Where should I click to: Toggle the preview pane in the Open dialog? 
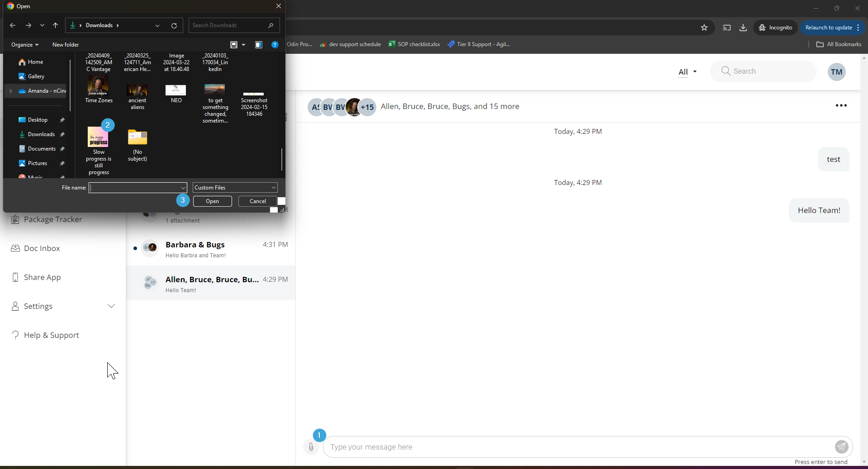pos(259,44)
